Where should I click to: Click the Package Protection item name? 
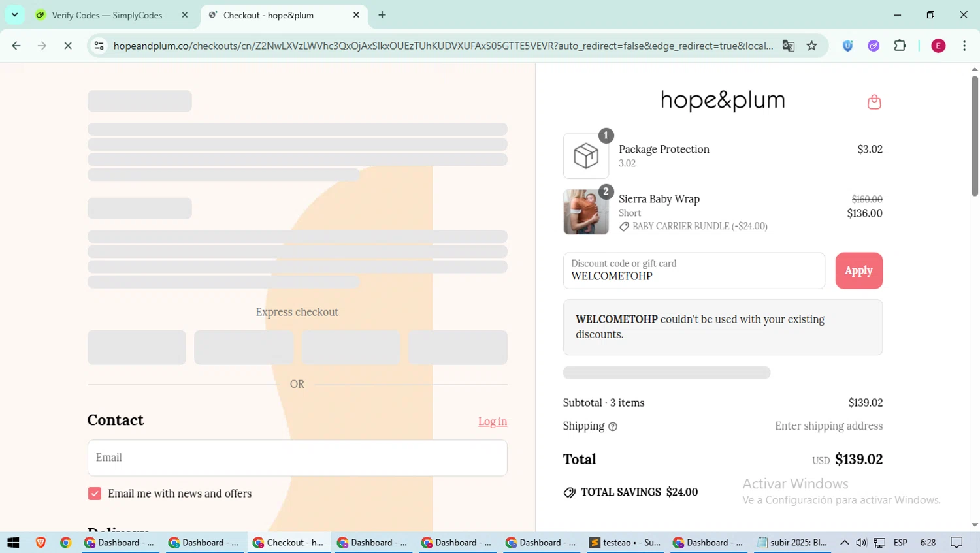click(x=664, y=150)
